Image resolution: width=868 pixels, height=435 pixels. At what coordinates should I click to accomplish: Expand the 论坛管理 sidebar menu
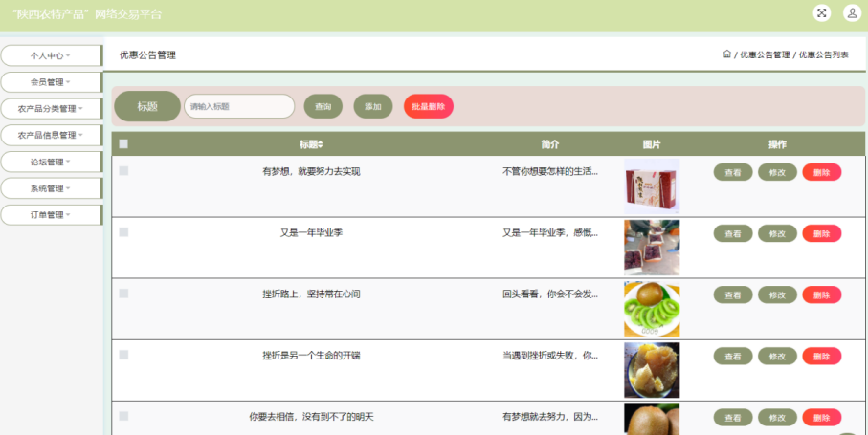[x=51, y=162]
